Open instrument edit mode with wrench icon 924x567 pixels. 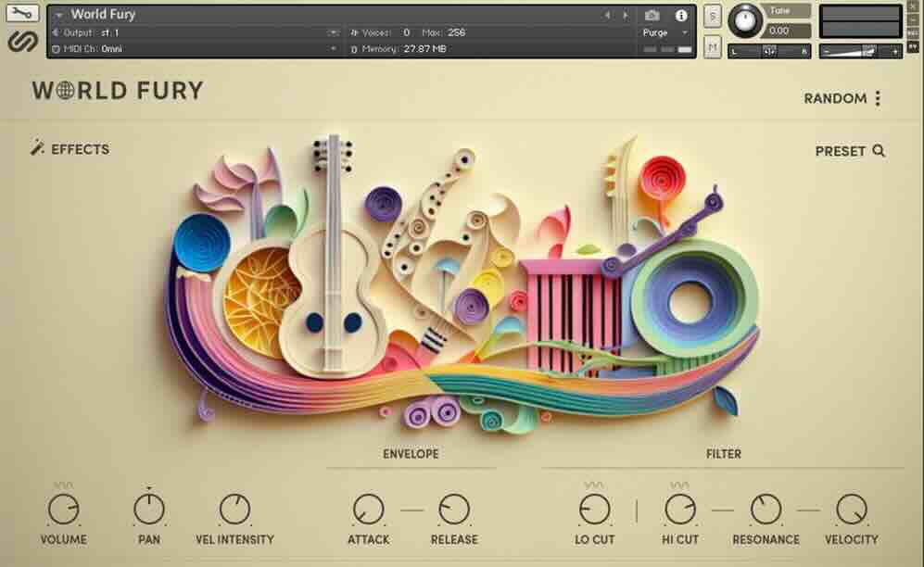click(x=22, y=13)
